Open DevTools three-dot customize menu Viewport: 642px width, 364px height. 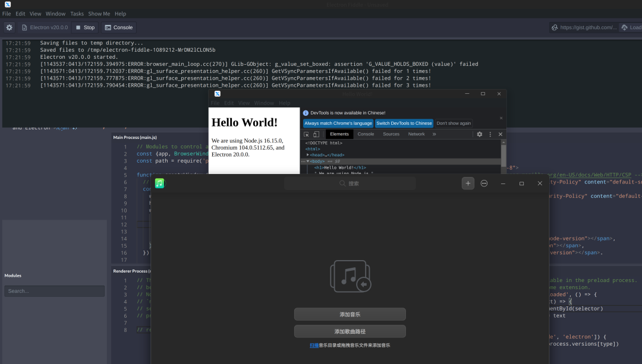(x=490, y=134)
